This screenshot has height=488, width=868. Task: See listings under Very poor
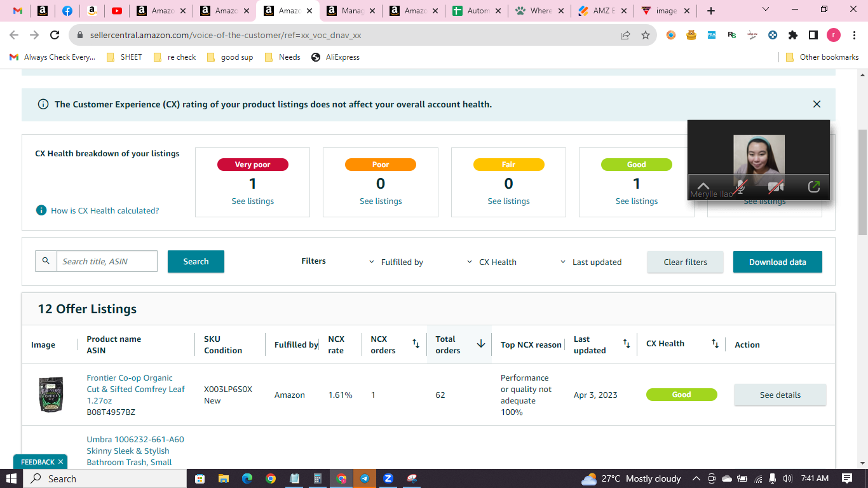click(253, 201)
